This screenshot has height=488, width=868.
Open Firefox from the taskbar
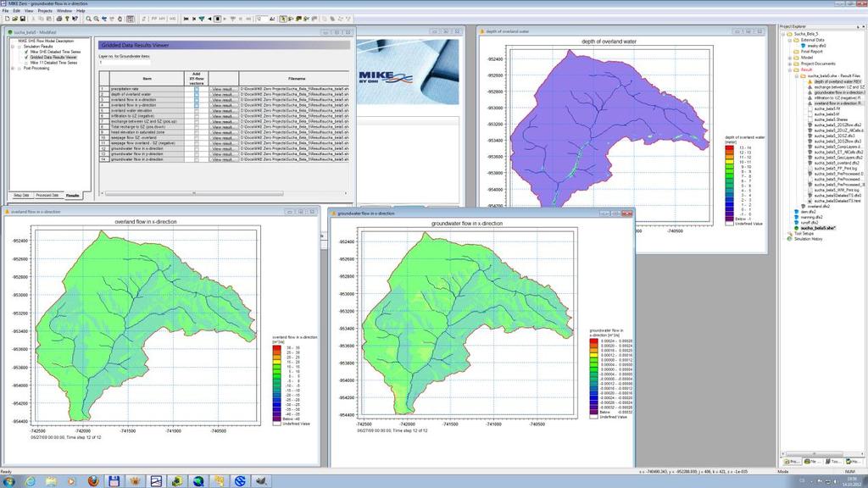coord(93,481)
